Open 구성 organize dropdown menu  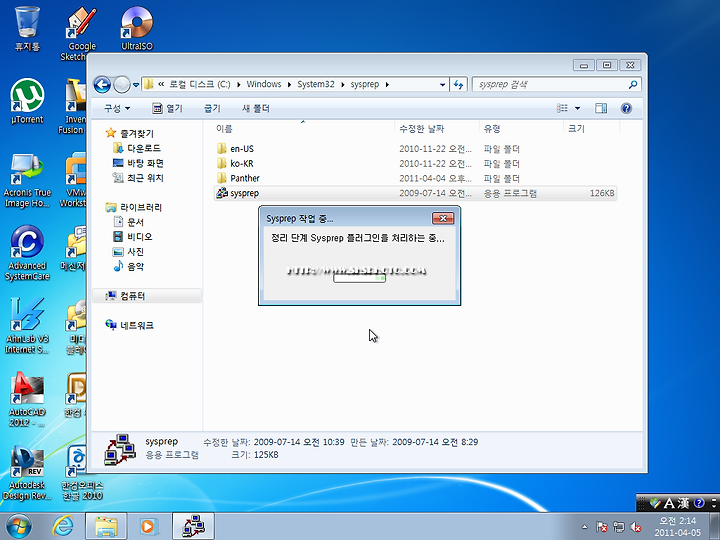(117, 108)
